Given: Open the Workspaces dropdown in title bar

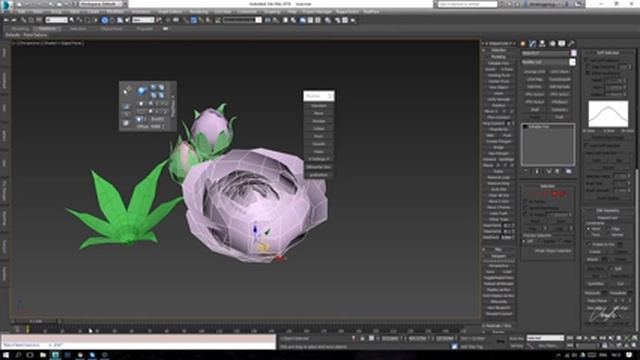Looking at the screenshot, I should (101, 4).
